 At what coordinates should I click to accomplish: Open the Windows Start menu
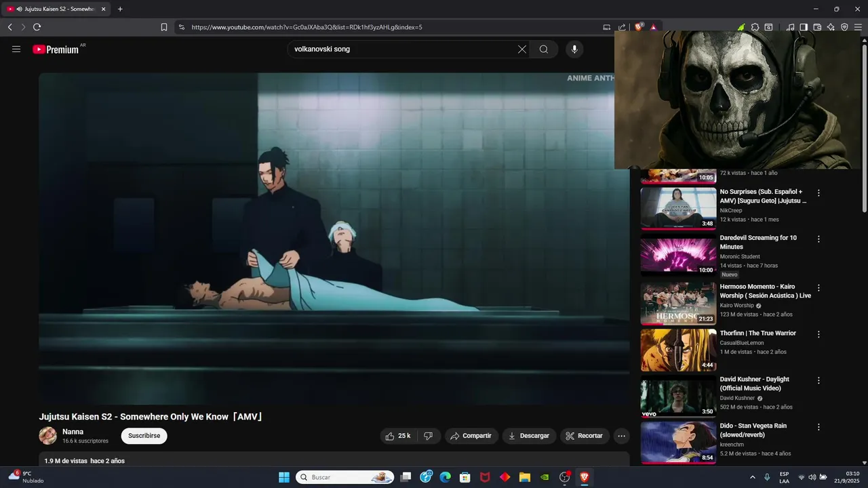pyautogui.click(x=284, y=477)
